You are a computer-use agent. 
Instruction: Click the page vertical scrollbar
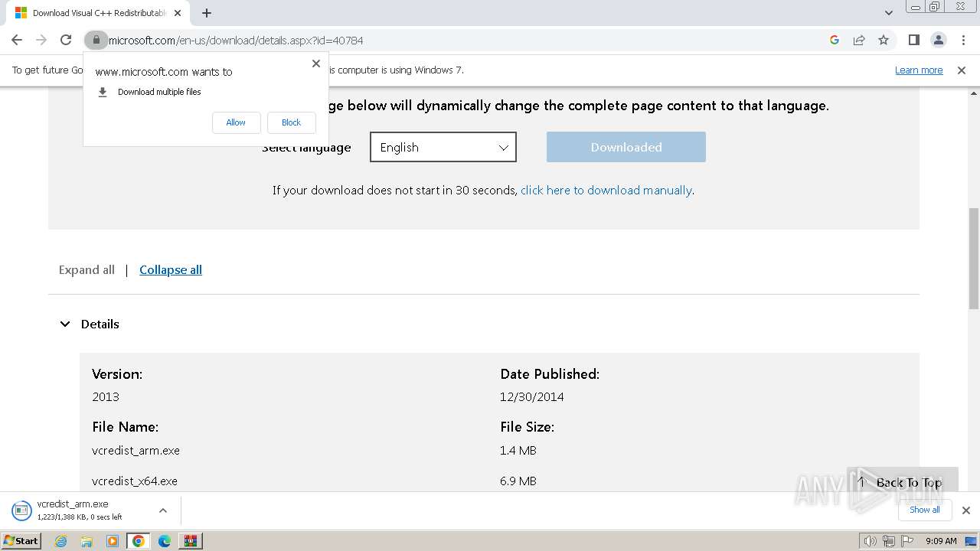973,260
